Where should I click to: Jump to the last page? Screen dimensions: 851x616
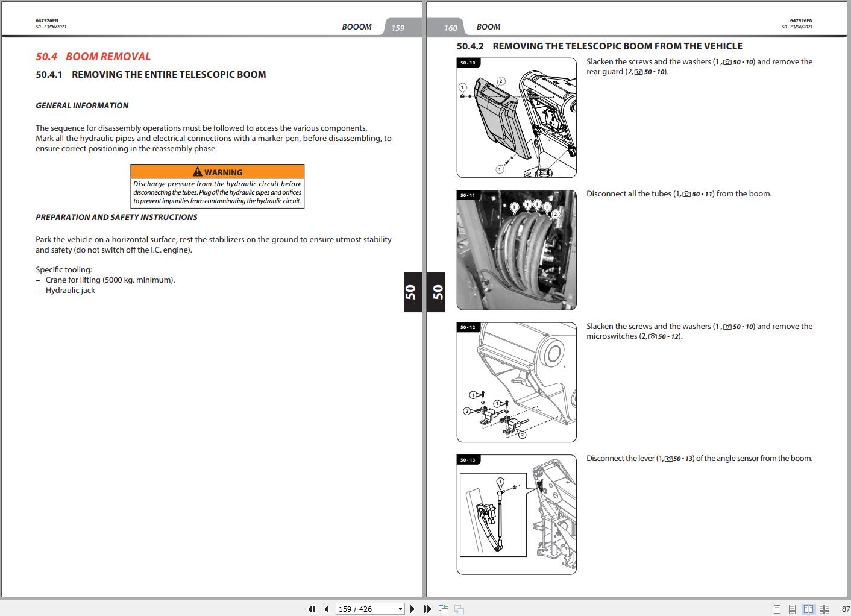click(427, 609)
